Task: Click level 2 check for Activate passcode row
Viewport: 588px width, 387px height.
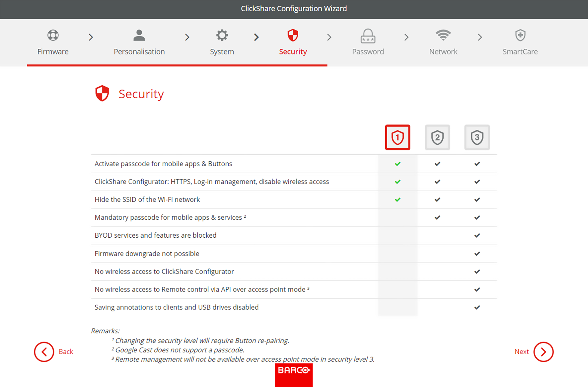Action: point(437,164)
